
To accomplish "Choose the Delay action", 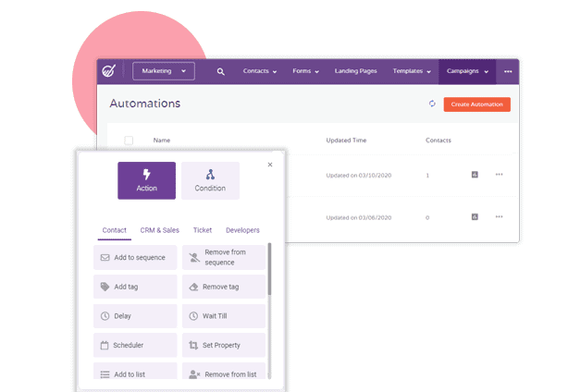I will [x=135, y=316].
